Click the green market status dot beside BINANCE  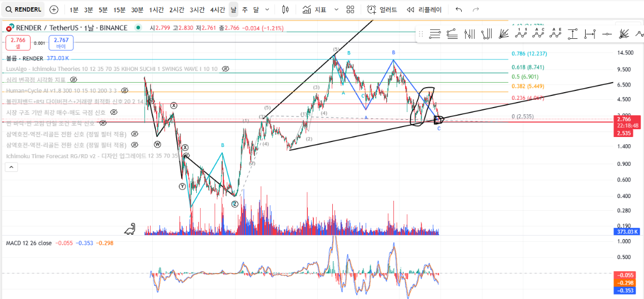pyautogui.click(x=138, y=28)
